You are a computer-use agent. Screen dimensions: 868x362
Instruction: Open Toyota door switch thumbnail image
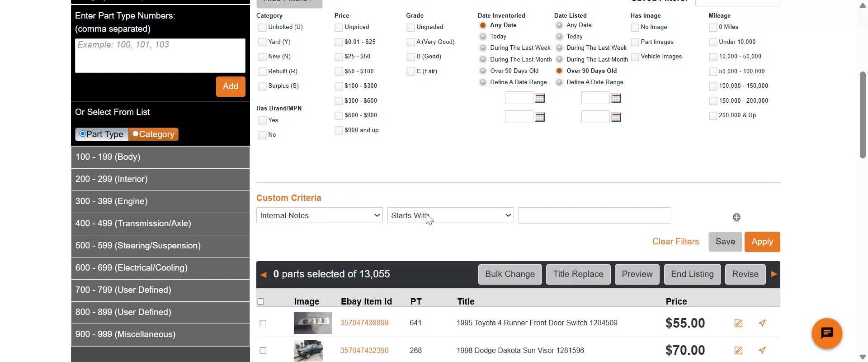click(313, 323)
